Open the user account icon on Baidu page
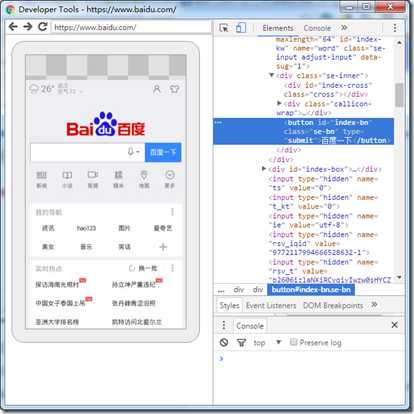414x414 pixels. point(157,89)
